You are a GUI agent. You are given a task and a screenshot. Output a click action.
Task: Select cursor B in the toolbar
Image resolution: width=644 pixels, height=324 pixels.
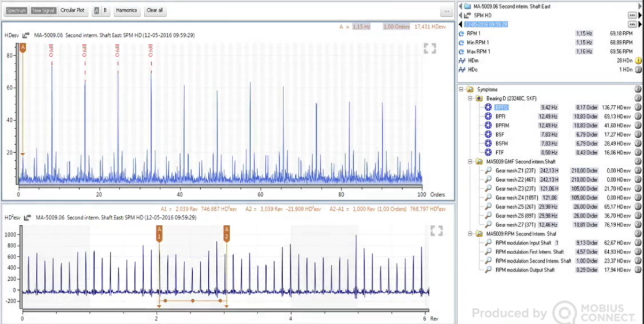[104, 10]
